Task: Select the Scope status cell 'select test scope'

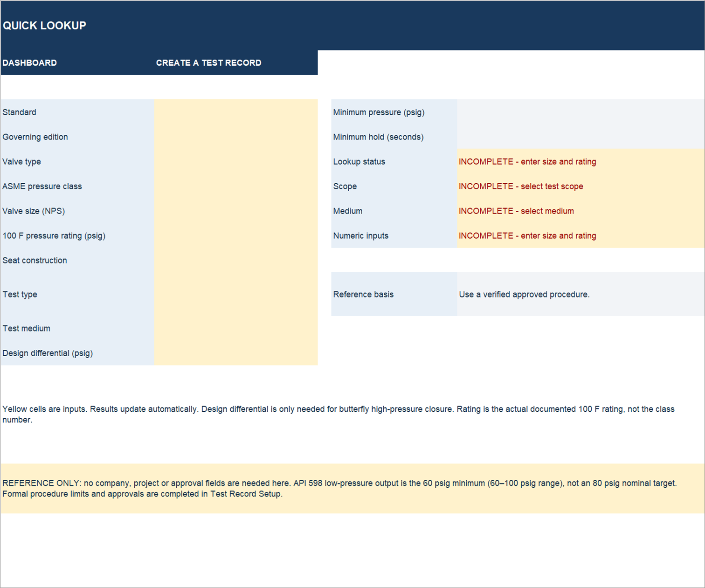Action: tap(581, 186)
